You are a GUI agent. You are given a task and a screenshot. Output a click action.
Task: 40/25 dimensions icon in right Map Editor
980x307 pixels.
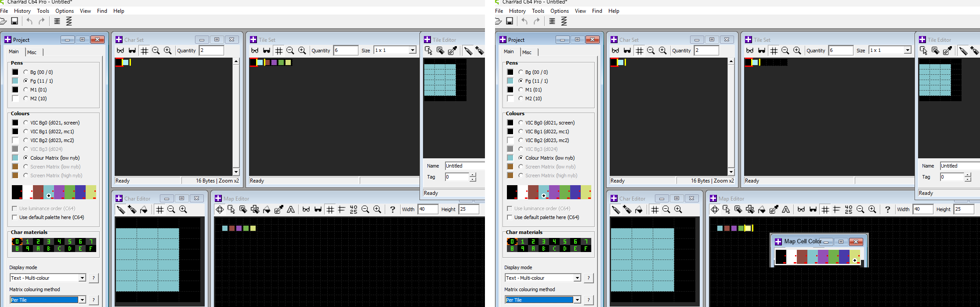(849, 209)
